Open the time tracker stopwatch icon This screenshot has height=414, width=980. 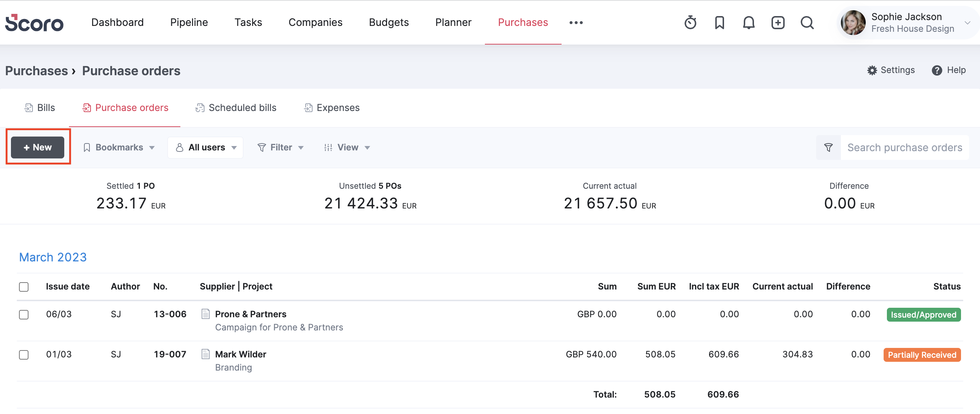(690, 22)
